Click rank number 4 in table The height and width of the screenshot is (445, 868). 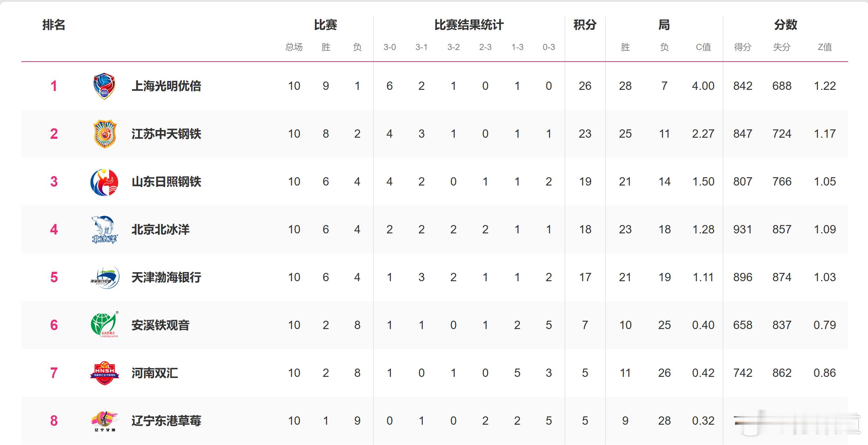[54, 230]
